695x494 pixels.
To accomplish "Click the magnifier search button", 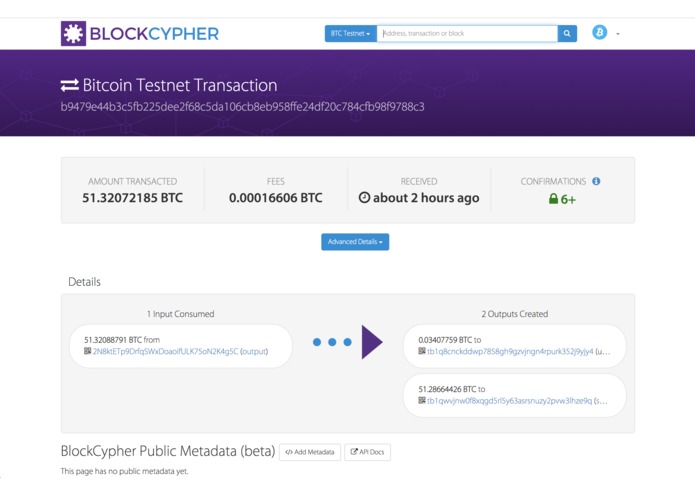I will [x=567, y=33].
